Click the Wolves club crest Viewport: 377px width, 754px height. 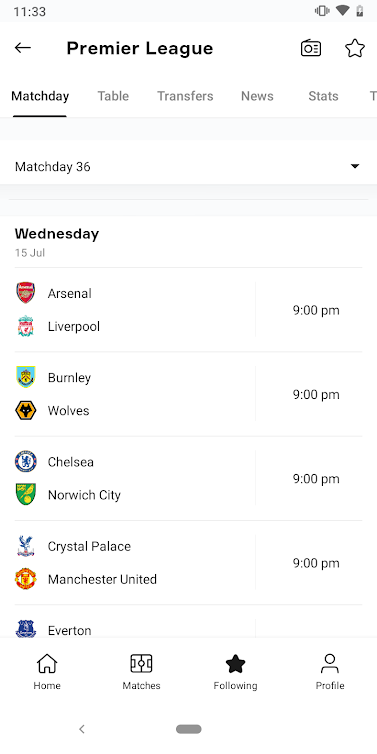[x=25, y=411]
